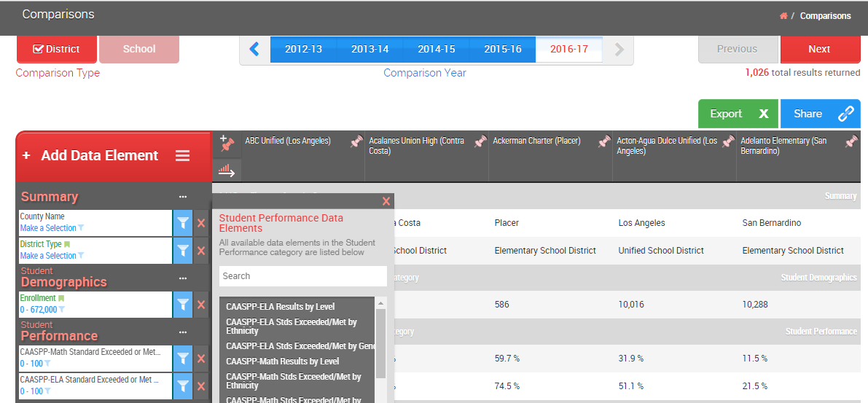This screenshot has width=868, height=403.
Task: Click the data elements Search field
Action: 302,276
